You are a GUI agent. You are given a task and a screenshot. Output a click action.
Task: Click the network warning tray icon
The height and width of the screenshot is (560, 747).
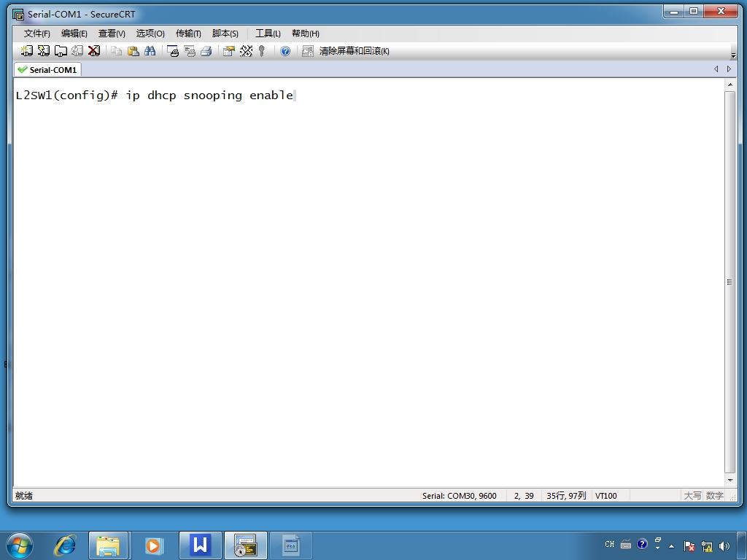tap(707, 546)
